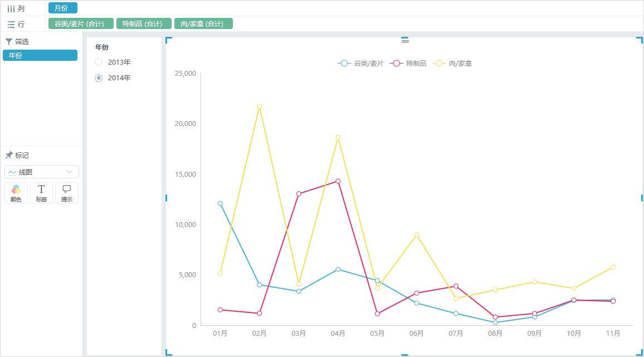Image resolution: width=644 pixels, height=357 pixels.
Task: Click the 谷类/麦片 data point for 04月
Action: tap(338, 269)
